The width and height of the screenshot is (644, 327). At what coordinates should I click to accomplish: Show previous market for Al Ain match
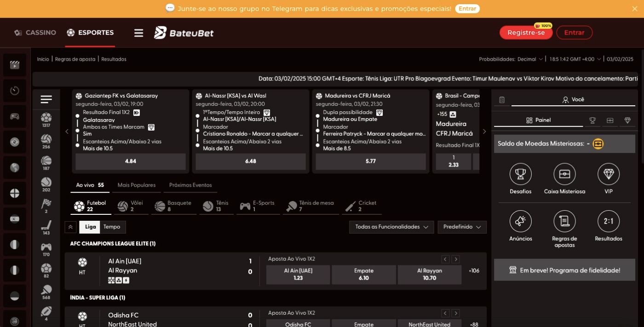tap(445, 259)
